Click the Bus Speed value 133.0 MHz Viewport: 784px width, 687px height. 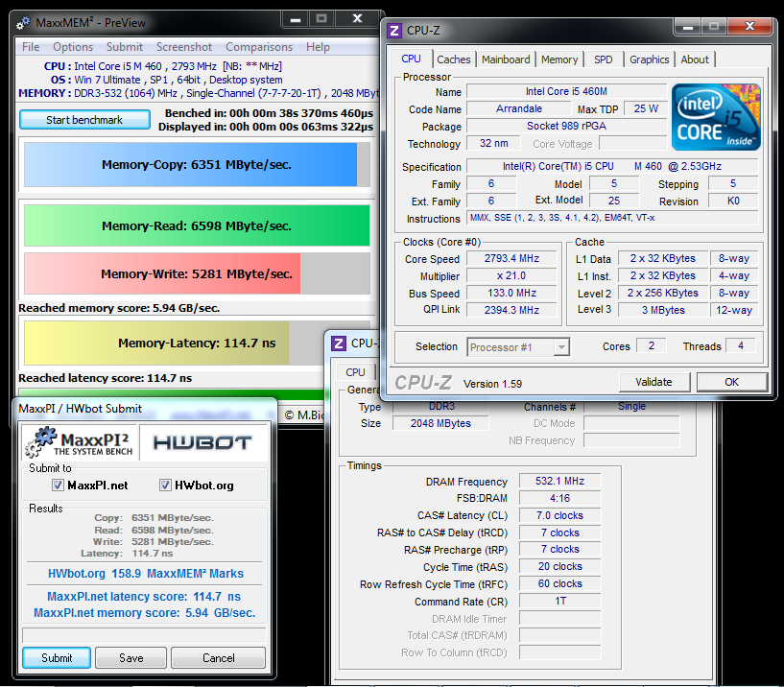point(511,293)
